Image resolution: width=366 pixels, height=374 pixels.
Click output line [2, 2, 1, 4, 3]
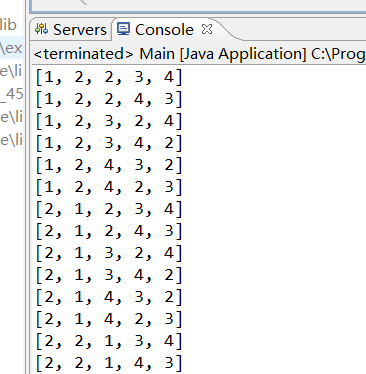pos(109,363)
